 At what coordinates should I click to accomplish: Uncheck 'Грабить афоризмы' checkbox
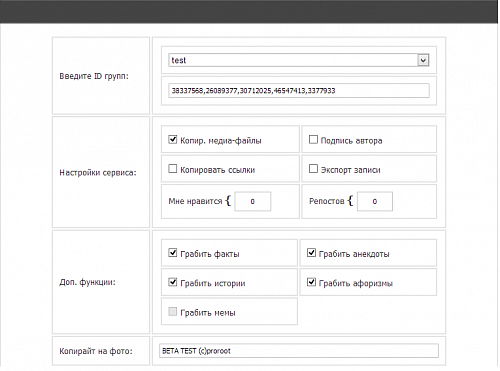(x=311, y=282)
